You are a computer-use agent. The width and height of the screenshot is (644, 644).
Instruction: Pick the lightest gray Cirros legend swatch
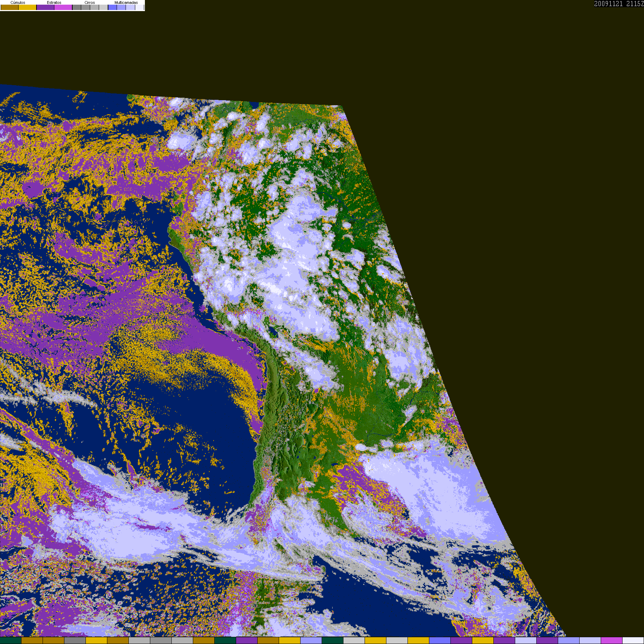(103, 7)
